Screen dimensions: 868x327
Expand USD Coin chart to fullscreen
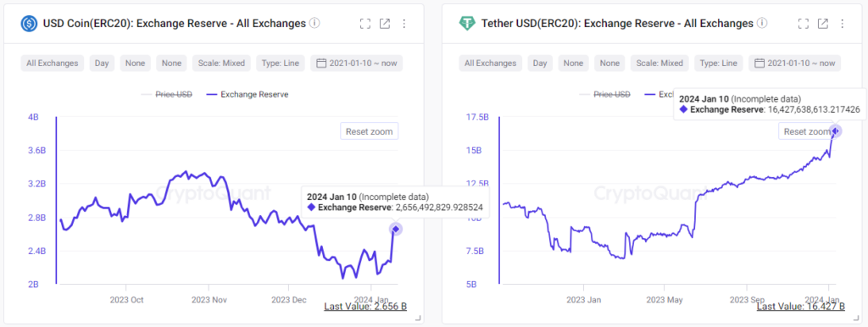(364, 23)
